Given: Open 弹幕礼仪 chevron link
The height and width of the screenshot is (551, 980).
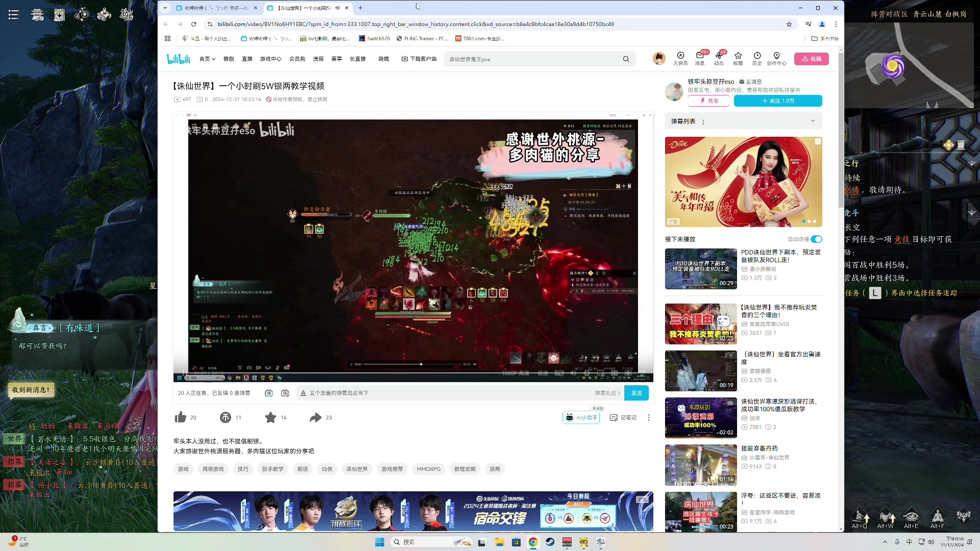Looking at the screenshot, I should point(607,393).
